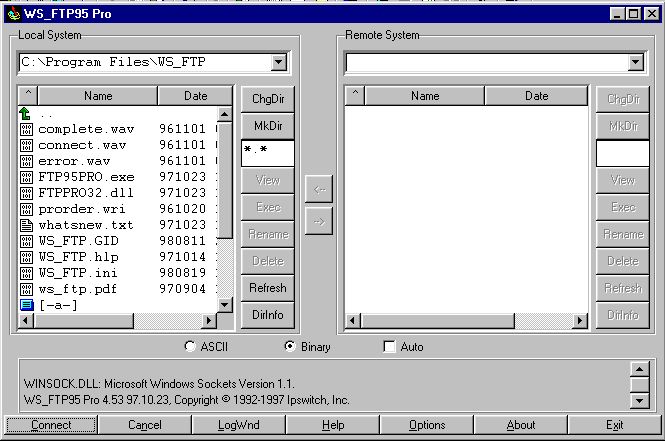This screenshot has height=441, width=665.
Task: Click the file icon beside connect.wav
Action: click(x=26, y=145)
